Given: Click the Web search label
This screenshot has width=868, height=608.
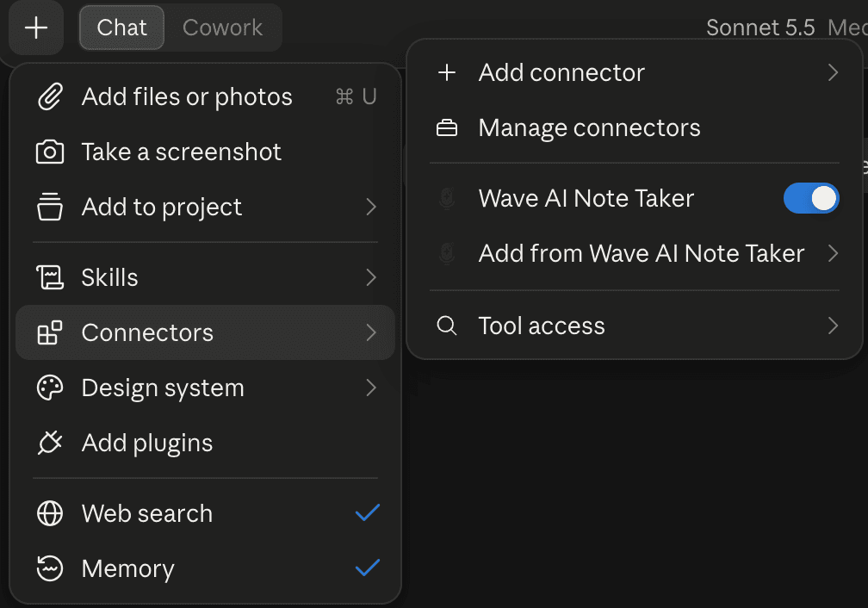Looking at the screenshot, I should click(146, 513).
